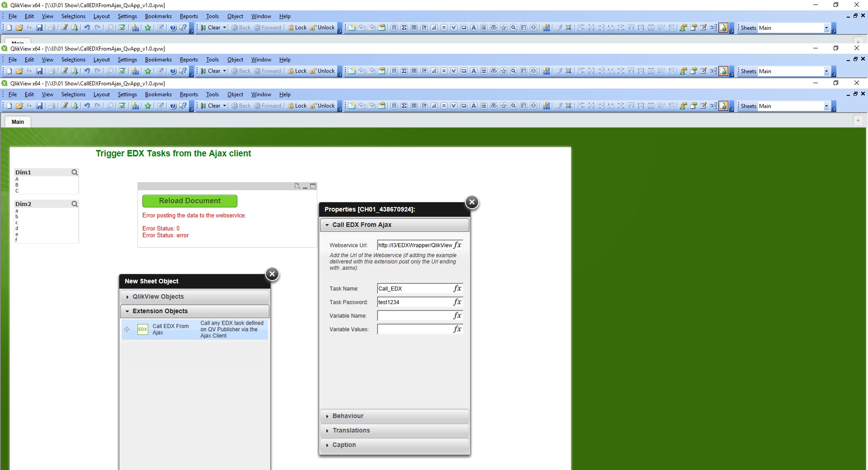Click fx icon beside Webservice Url field
The width and height of the screenshot is (868, 470).
pos(458,245)
